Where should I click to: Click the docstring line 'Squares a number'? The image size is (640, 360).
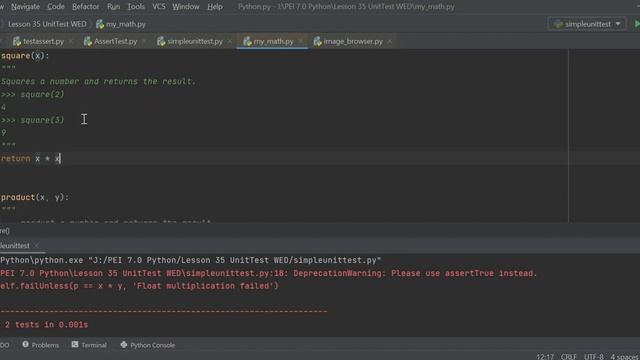(98, 82)
